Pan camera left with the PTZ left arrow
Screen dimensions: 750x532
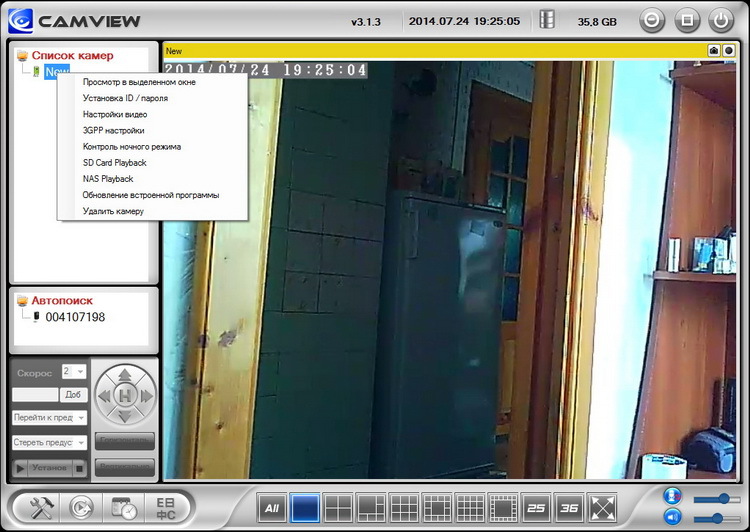click(x=104, y=396)
